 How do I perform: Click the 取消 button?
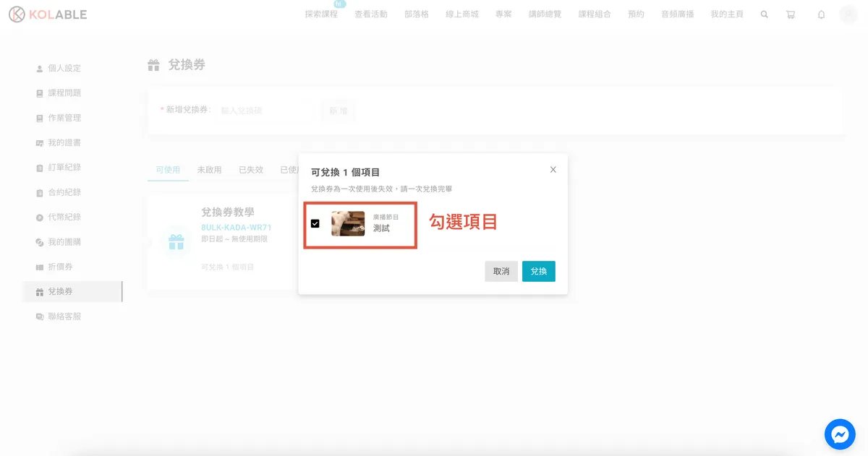coord(501,271)
